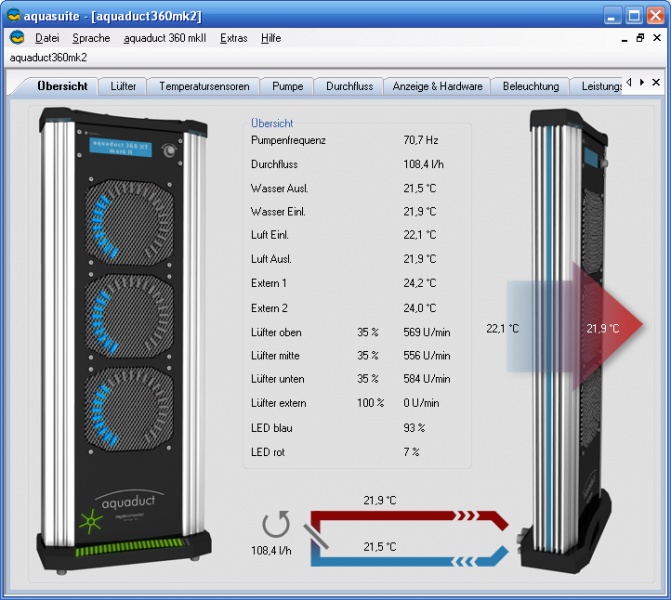
Task: Select the Übersicht tab
Action: pyautogui.click(x=62, y=86)
